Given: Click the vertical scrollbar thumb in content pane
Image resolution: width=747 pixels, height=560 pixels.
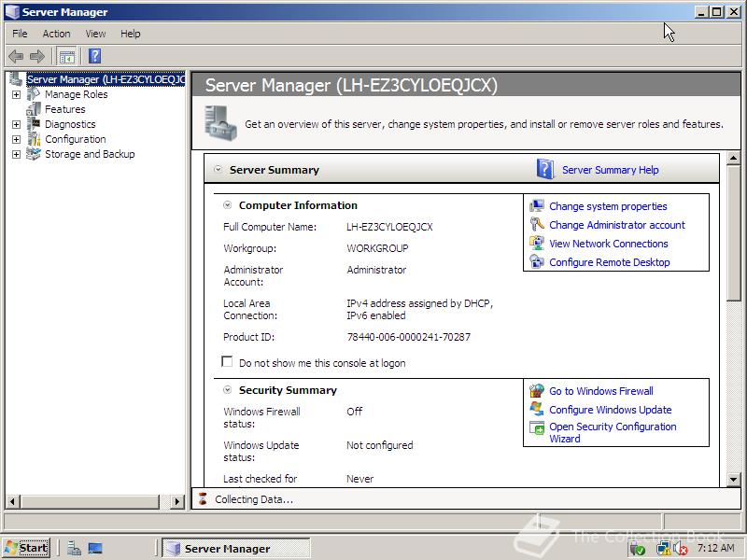Looking at the screenshot, I should tap(734, 232).
